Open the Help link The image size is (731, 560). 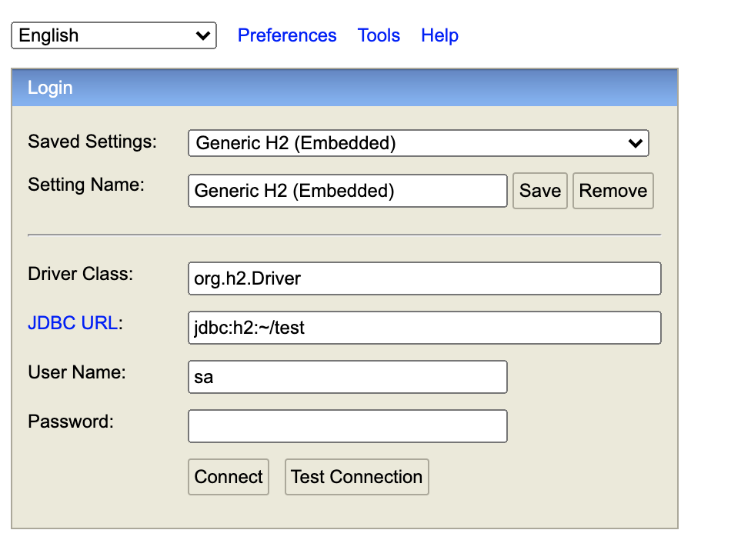(439, 35)
